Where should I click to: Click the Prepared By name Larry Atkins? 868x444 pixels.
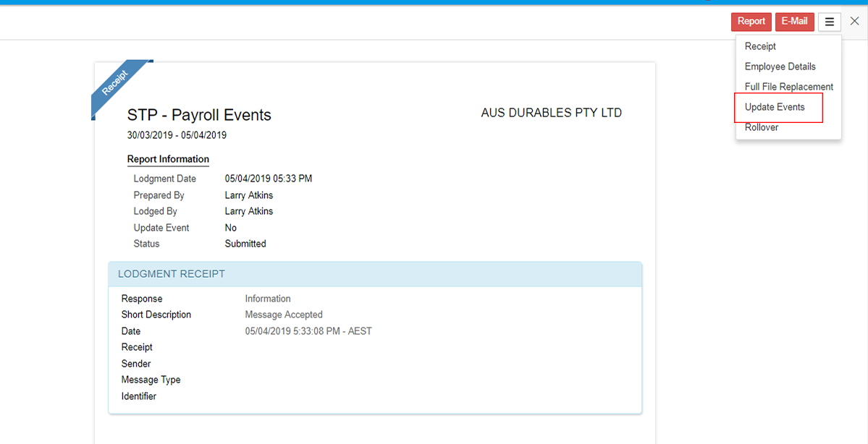tap(248, 195)
